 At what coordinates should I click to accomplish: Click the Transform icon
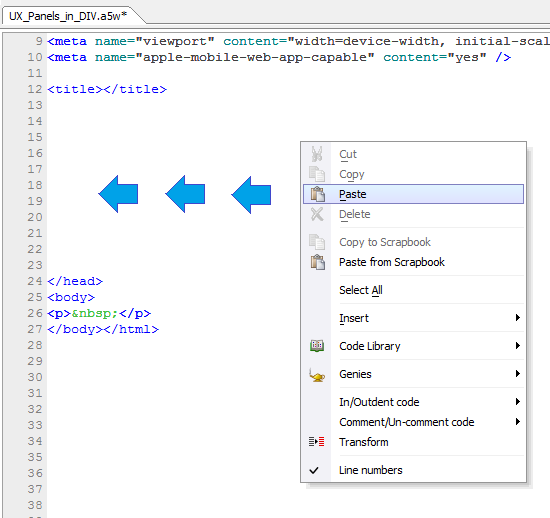(x=316, y=442)
